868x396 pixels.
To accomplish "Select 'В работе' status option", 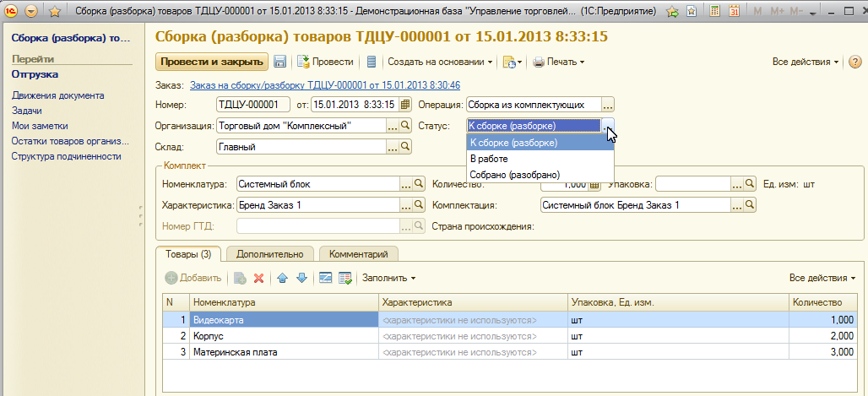I will point(489,159).
